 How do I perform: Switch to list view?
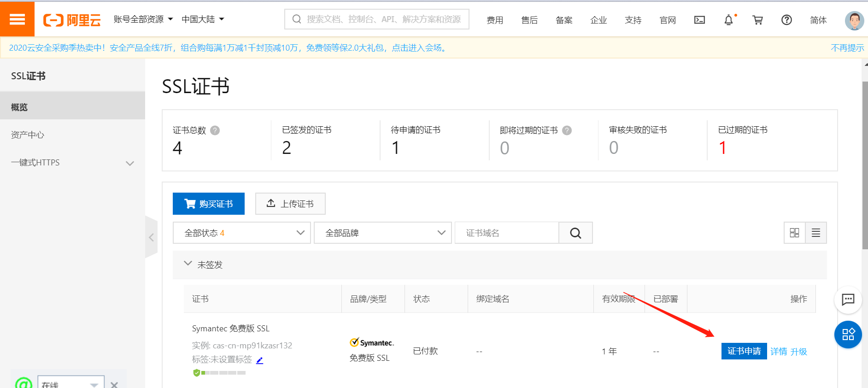click(x=816, y=233)
